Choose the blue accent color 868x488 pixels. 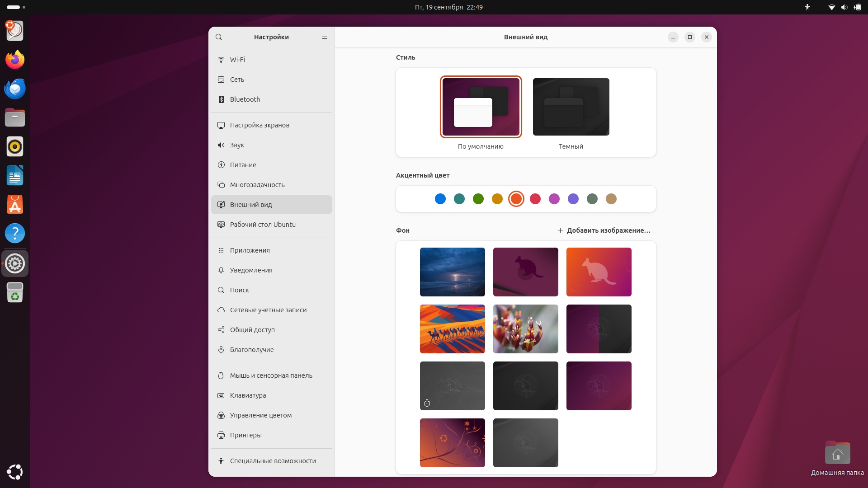click(x=440, y=199)
